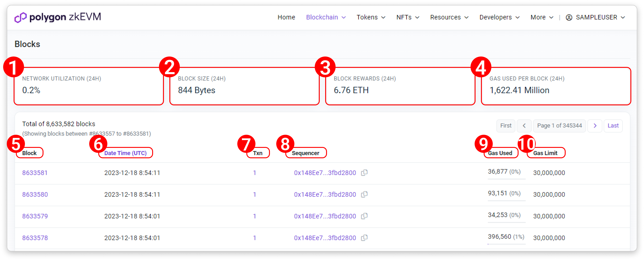Jump to Last page of blocks
The width and height of the screenshot is (644, 260).
click(x=613, y=125)
